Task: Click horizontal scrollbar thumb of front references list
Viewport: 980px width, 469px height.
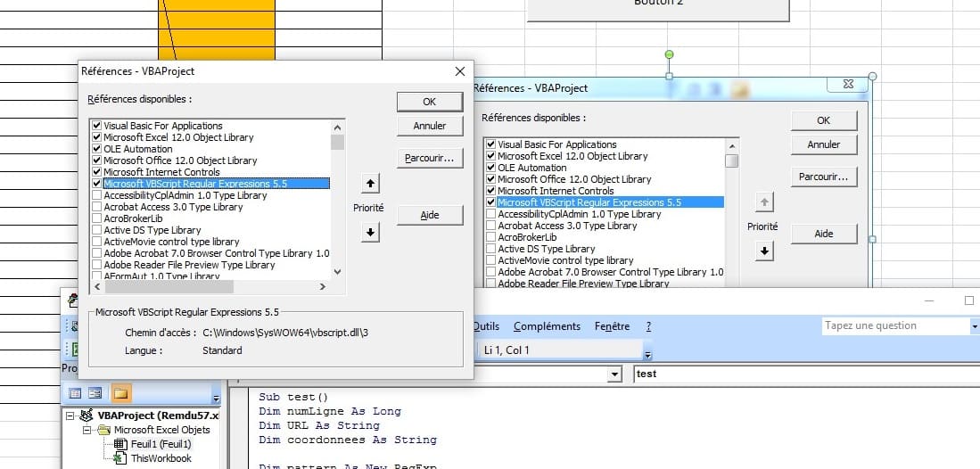Action: tap(168, 287)
